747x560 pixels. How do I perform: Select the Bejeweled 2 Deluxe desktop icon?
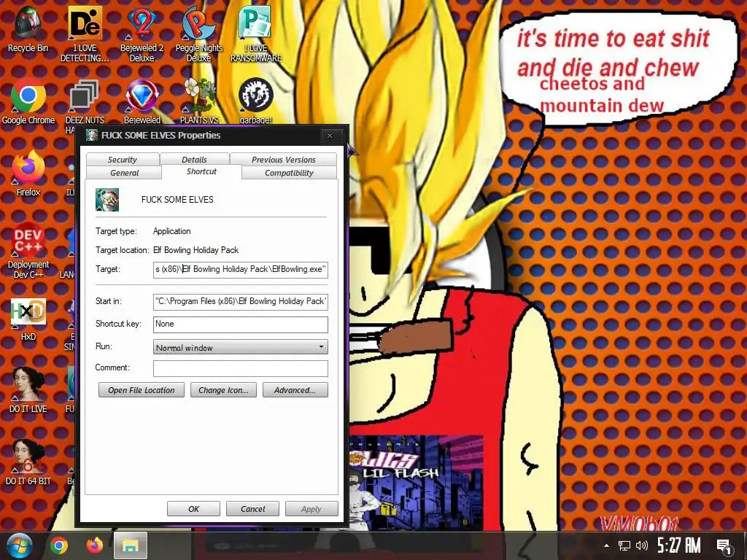[x=142, y=34]
